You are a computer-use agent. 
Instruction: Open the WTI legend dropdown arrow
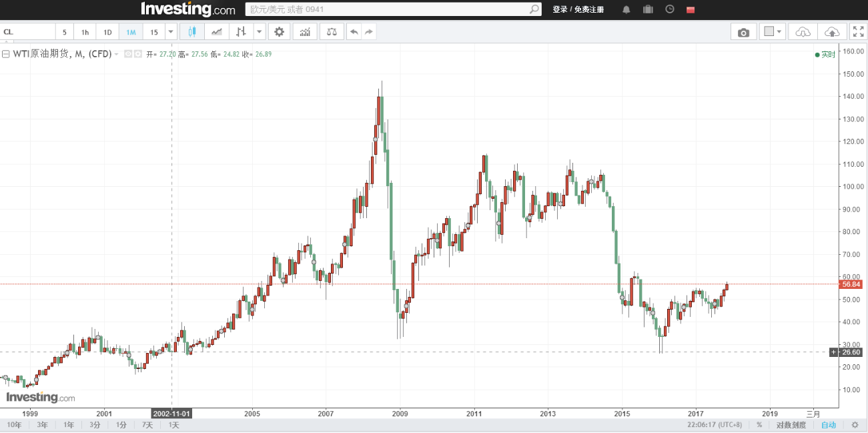[x=117, y=54]
